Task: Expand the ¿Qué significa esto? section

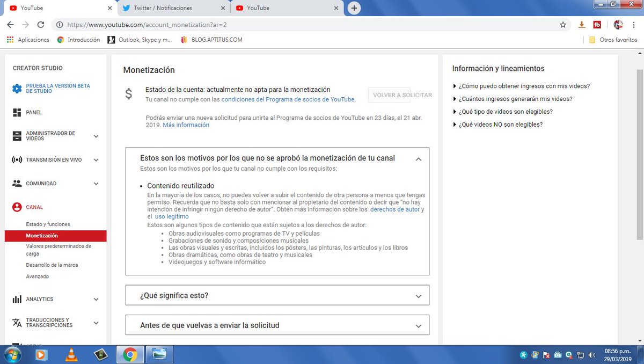Action: pyautogui.click(x=277, y=295)
